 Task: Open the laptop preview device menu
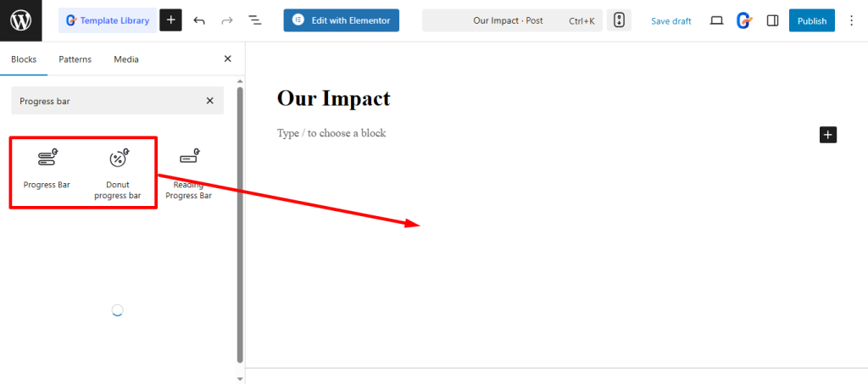[x=716, y=20]
